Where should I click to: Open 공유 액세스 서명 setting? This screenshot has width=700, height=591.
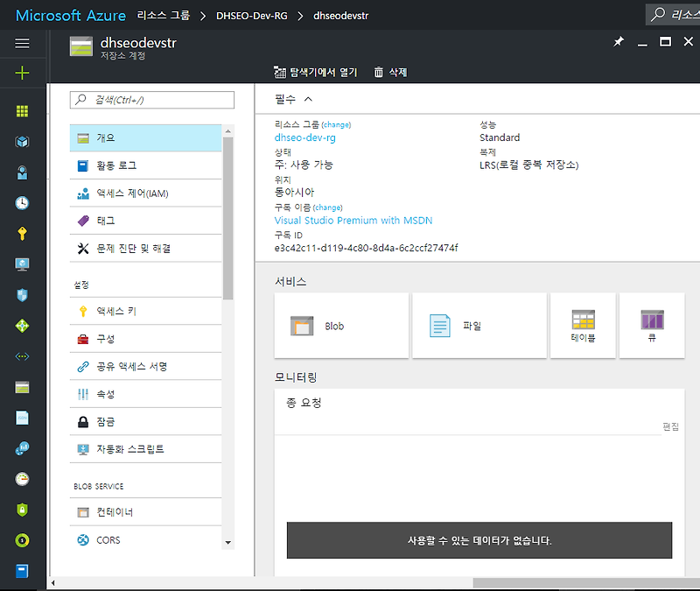tap(145, 367)
